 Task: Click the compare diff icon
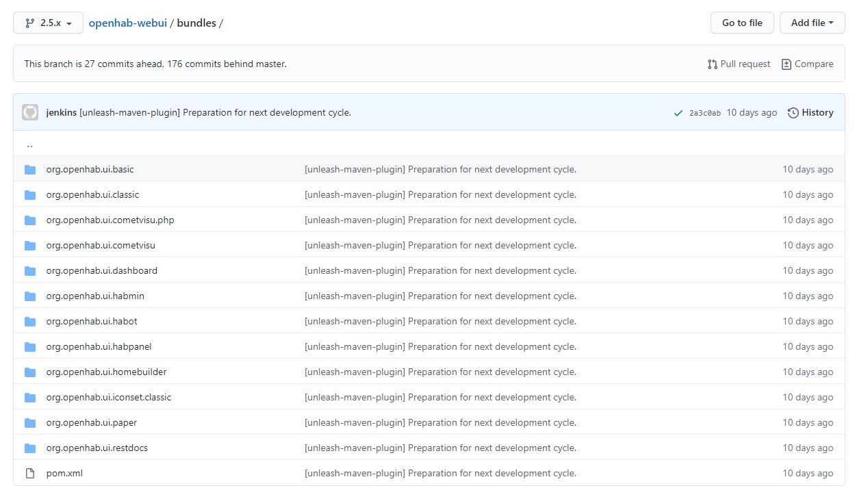tap(787, 64)
